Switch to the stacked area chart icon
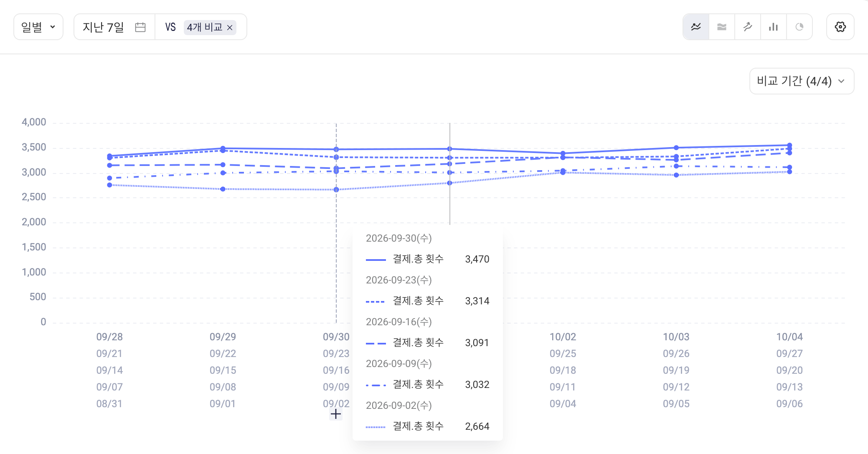The image size is (868, 454). click(722, 27)
